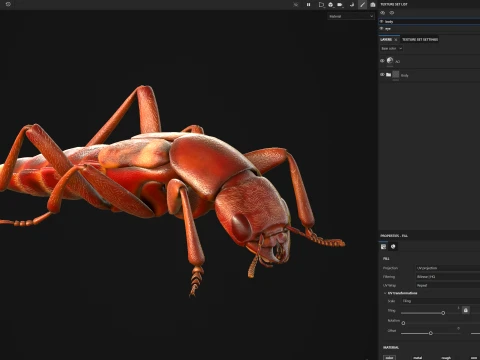Select the eye texture set row
This screenshot has width=480, height=360.
click(x=429, y=29)
